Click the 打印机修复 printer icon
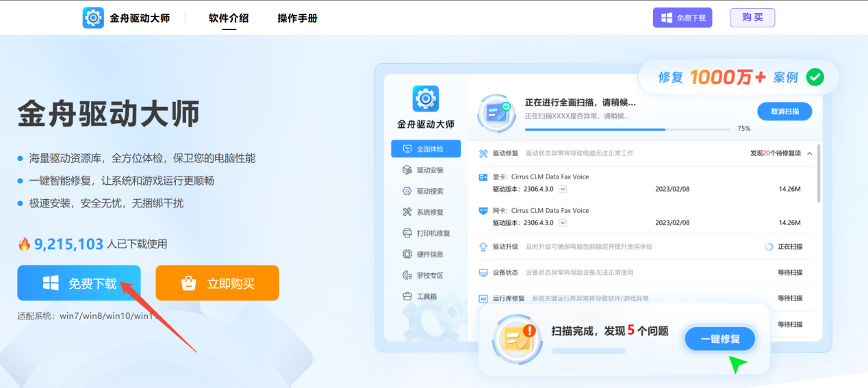The image size is (868, 388). coord(407,233)
